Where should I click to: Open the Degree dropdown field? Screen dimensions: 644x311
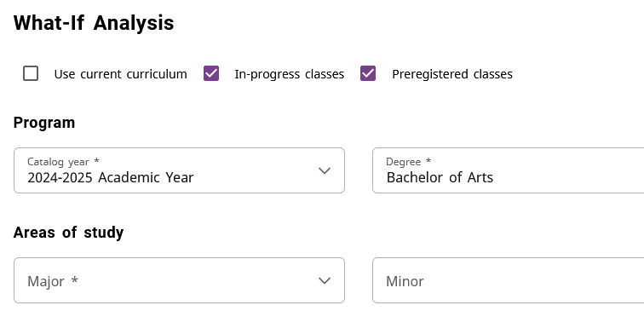click(508, 170)
